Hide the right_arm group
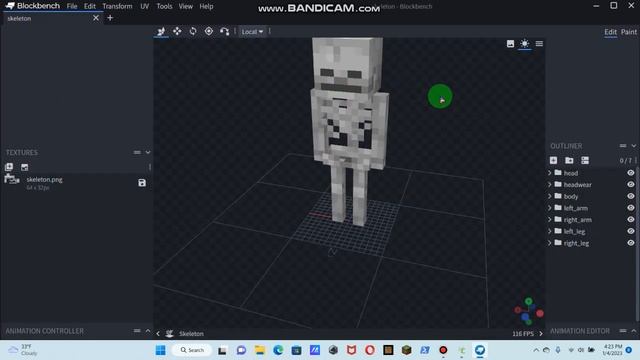 tap(631, 220)
